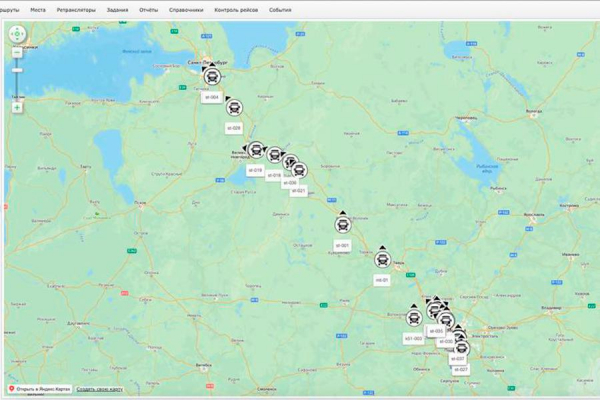Click the truck marker labeled st-004

click(212, 78)
